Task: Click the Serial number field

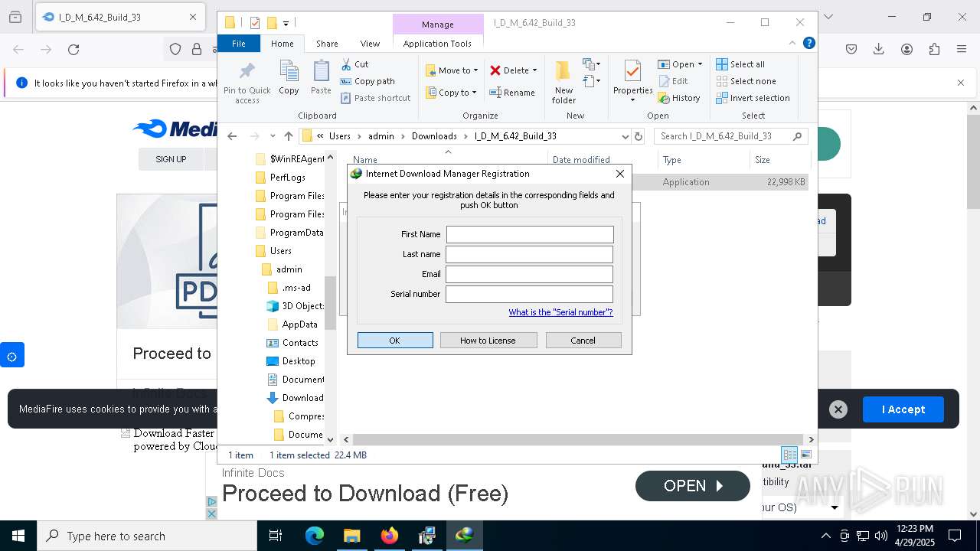Action: (x=530, y=294)
